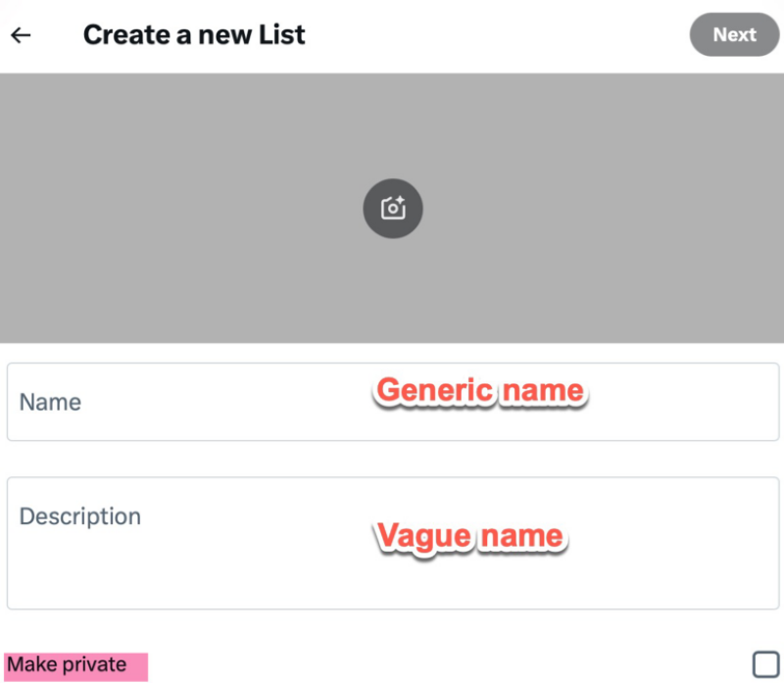Click the Make private label text

coord(67,665)
